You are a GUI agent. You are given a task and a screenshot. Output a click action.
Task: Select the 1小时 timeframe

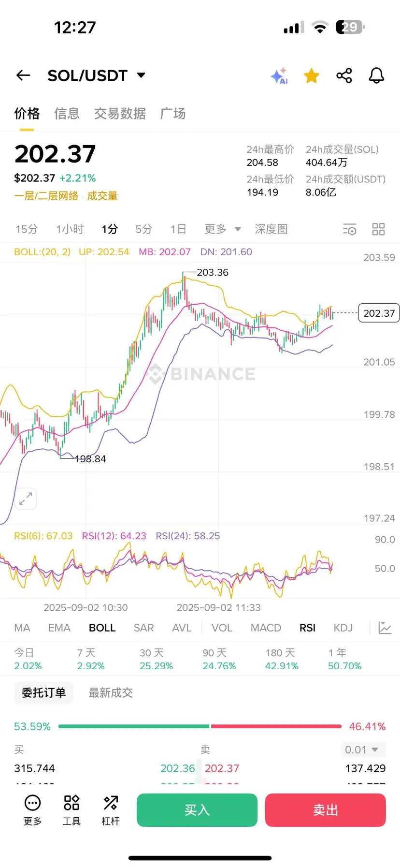[70, 229]
